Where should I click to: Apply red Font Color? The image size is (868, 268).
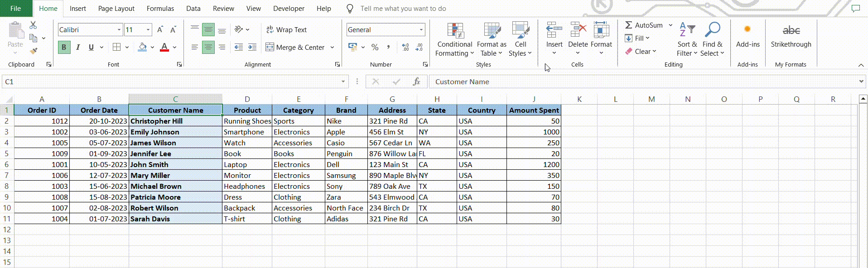coord(164,47)
